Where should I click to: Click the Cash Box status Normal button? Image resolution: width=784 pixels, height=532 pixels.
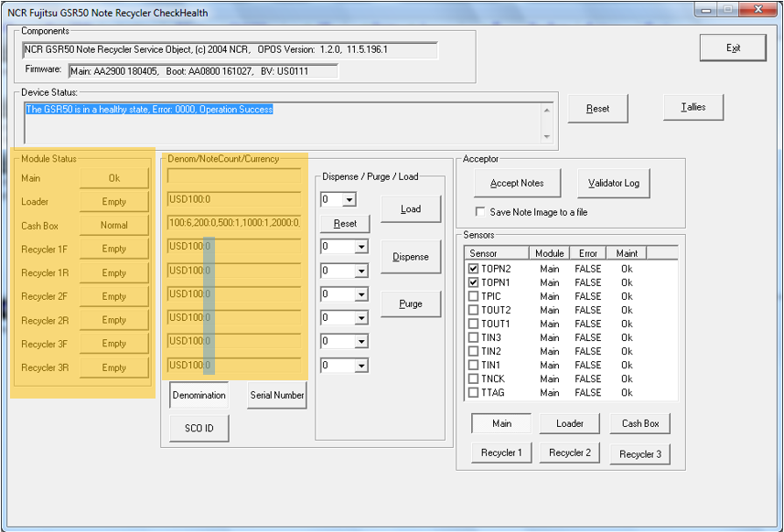click(114, 225)
